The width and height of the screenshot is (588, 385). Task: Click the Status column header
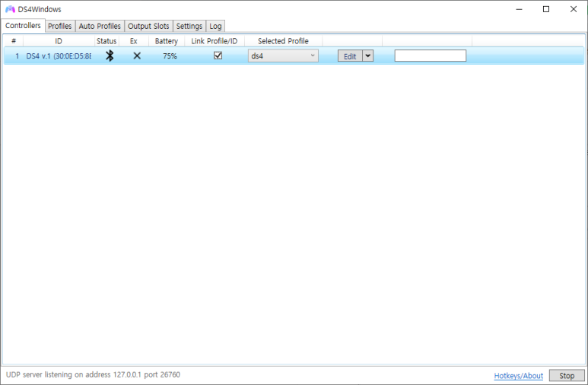coord(106,41)
